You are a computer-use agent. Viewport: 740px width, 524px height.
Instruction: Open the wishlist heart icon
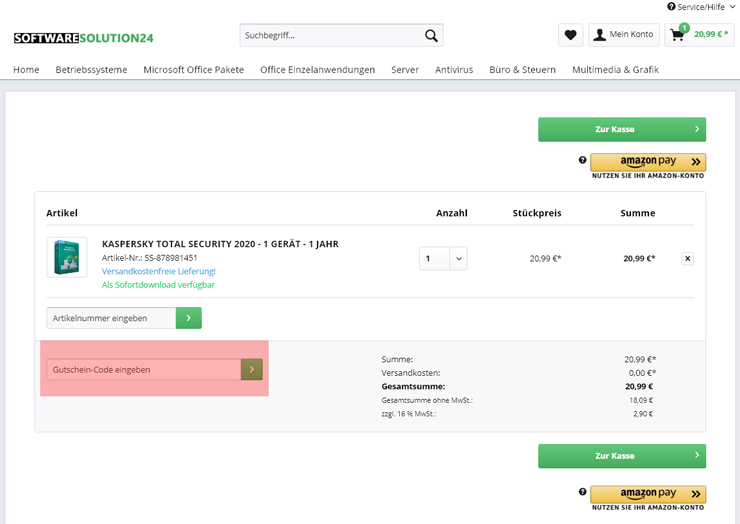571,35
